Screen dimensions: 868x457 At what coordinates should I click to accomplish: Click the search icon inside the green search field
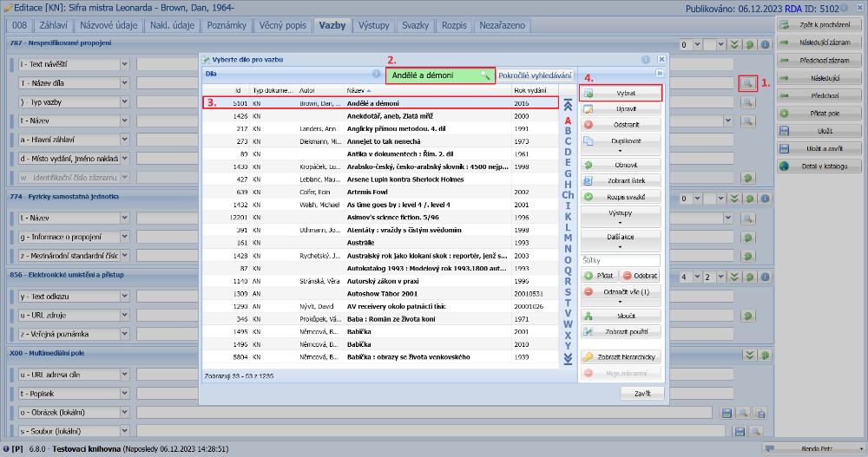tap(485, 75)
